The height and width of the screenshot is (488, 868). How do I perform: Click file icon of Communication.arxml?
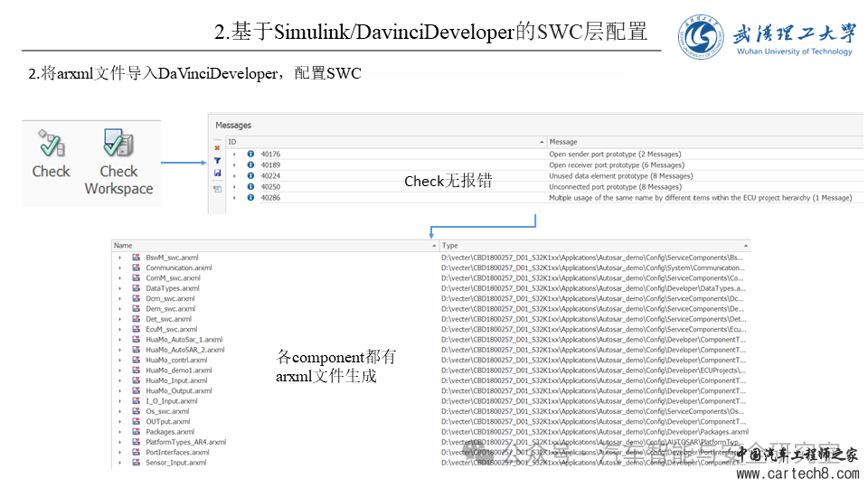136,267
